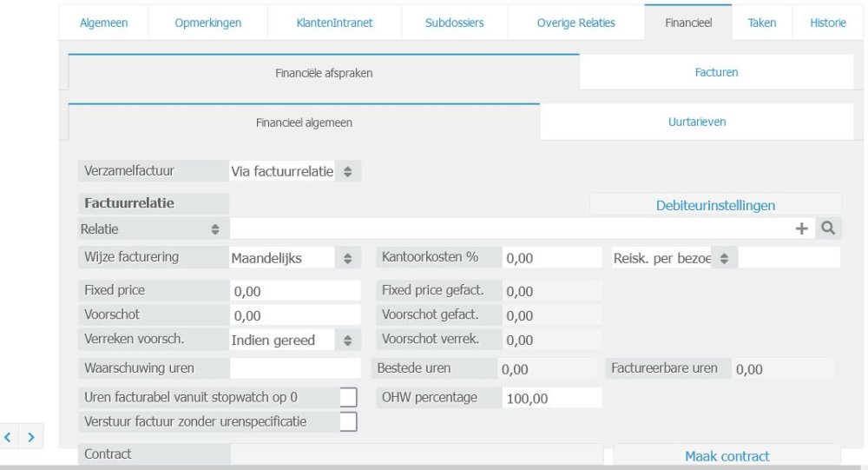Image resolution: width=868 pixels, height=470 pixels.
Task: Click the Debiteurinstellingen button
Action: pyautogui.click(x=715, y=205)
